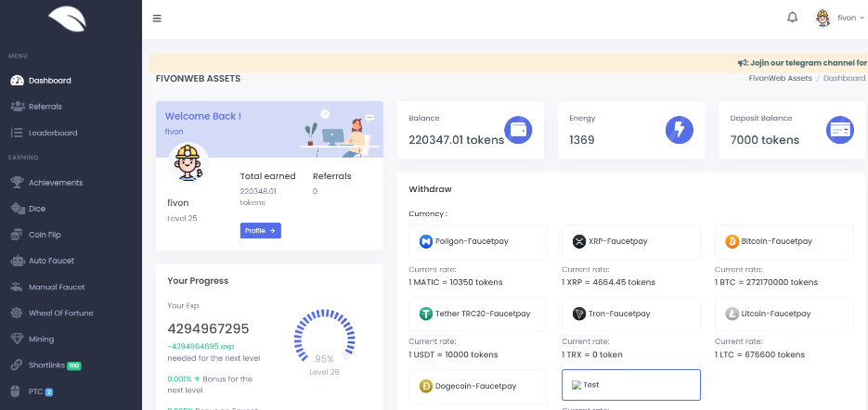This screenshot has width=868, height=410.
Task: Open the Referrals menu item
Action: (45, 107)
